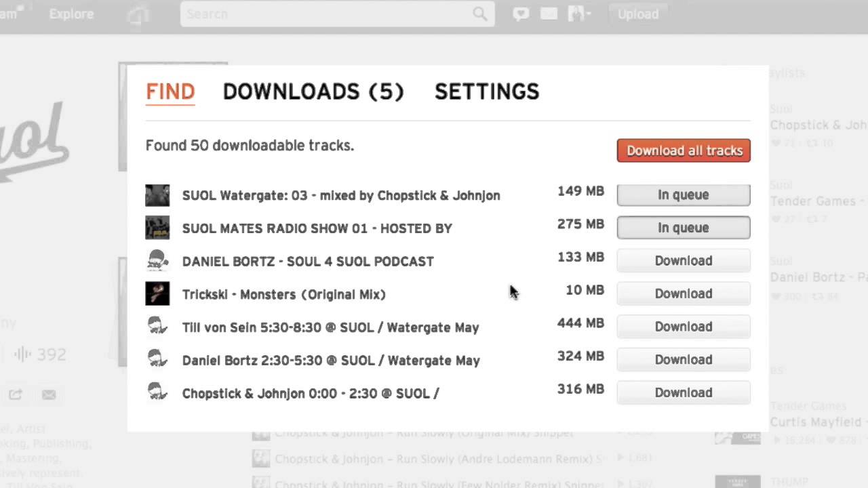This screenshot has width=868, height=488.
Task: Click Chopstick & Johnjon 0:00 avatar icon
Action: coord(157,392)
